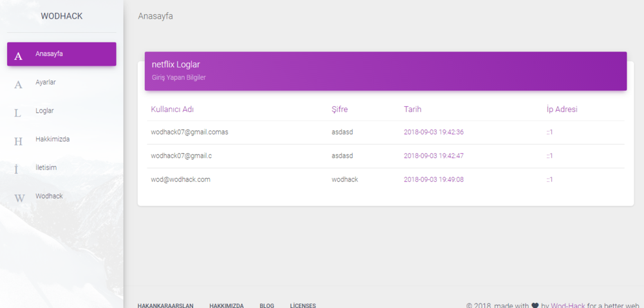Click the Loglar letter L icon
The image size is (644, 308).
point(17,113)
